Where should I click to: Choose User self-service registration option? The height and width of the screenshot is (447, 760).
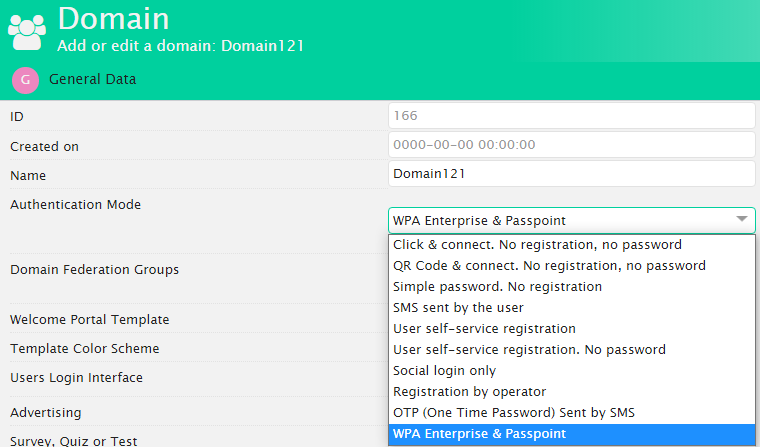coord(484,329)
